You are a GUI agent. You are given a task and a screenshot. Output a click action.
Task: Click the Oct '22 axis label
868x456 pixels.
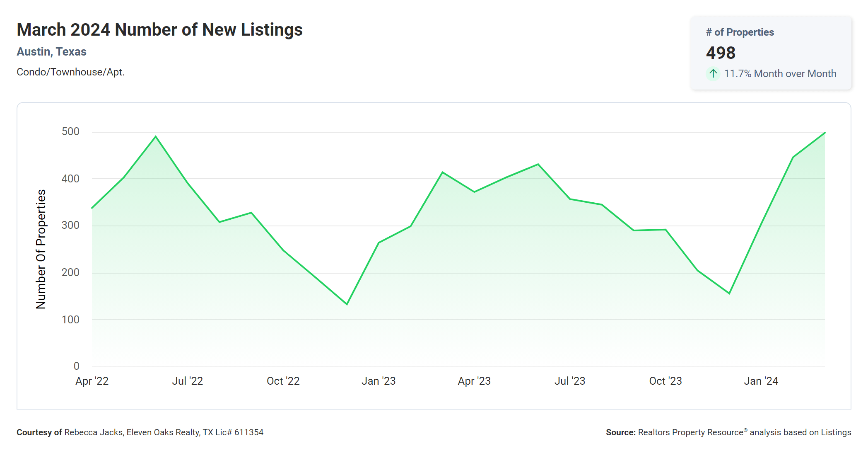pos(283,381)
